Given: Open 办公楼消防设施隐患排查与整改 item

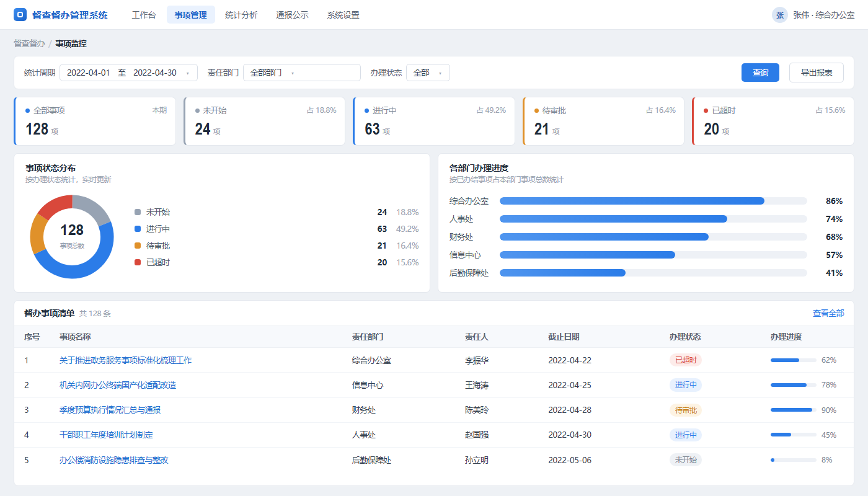Looking at the screenshot, I should click(x=114, y=460).
